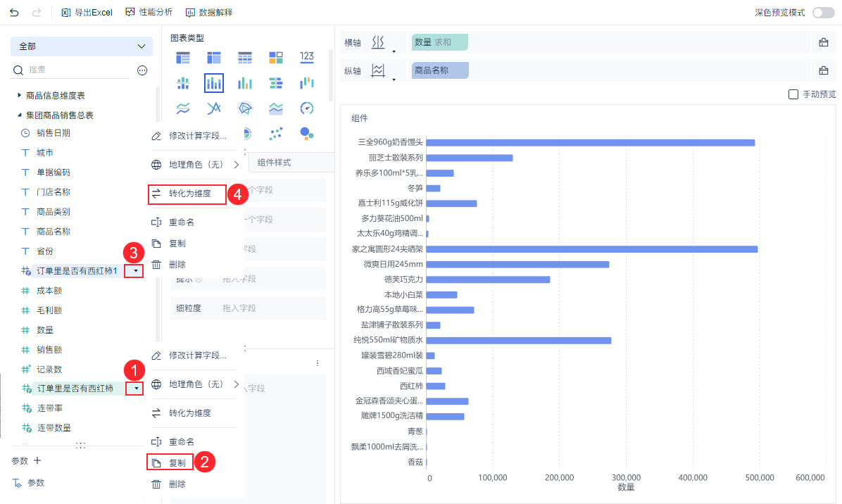Viewport: 842px width, 504px height.
Task: Open 数据解释 data explanation
Action: click(x=209, y=13)
